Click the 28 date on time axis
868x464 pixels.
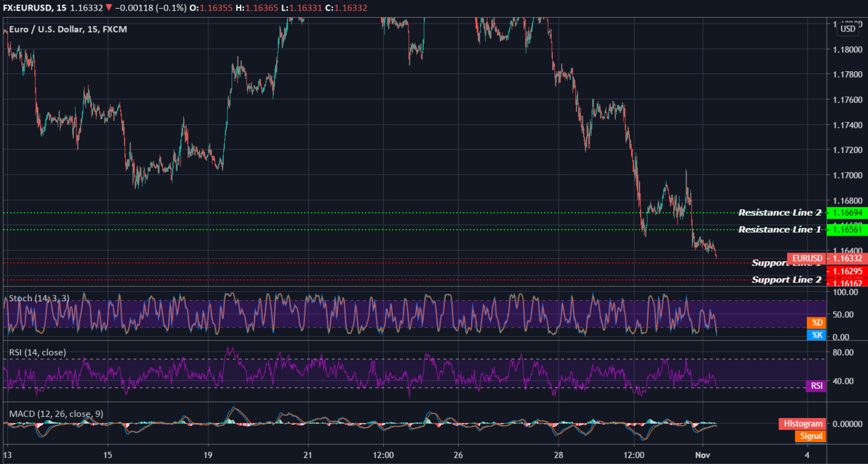[558, 455]
